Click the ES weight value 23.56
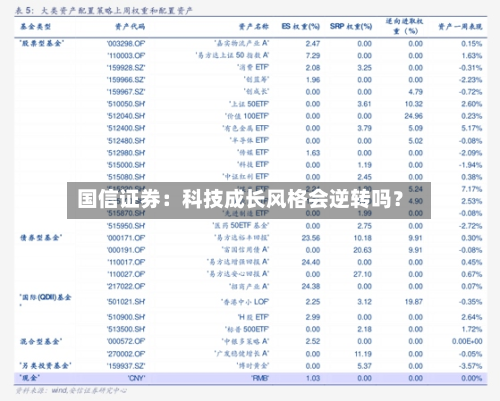This screenshot has height=401, width=500. pyautogui.click(x=311, y=238)
